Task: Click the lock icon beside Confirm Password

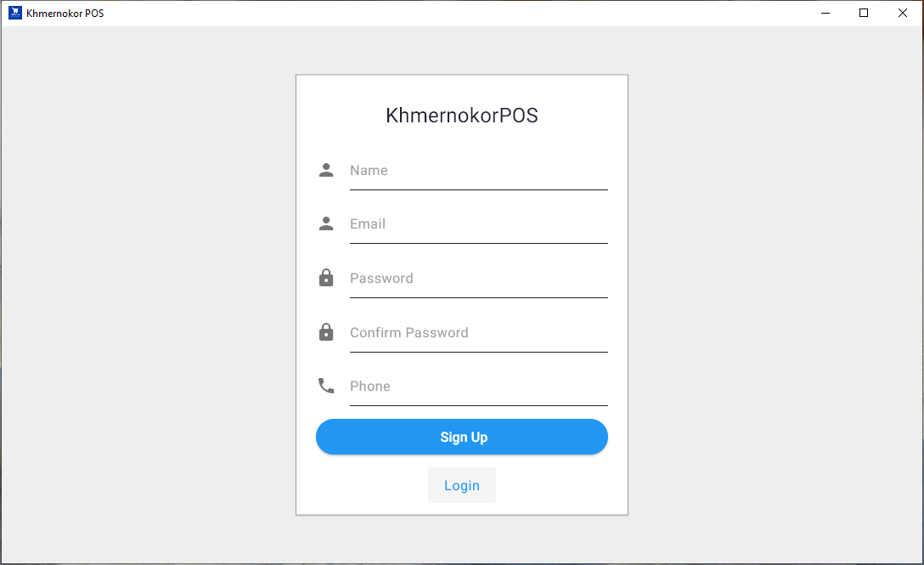Action: 326,332
